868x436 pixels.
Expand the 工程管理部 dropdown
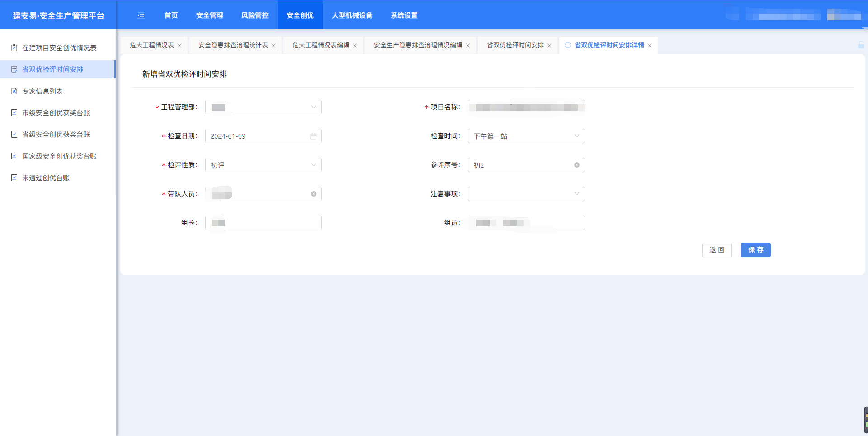point(313,108)
